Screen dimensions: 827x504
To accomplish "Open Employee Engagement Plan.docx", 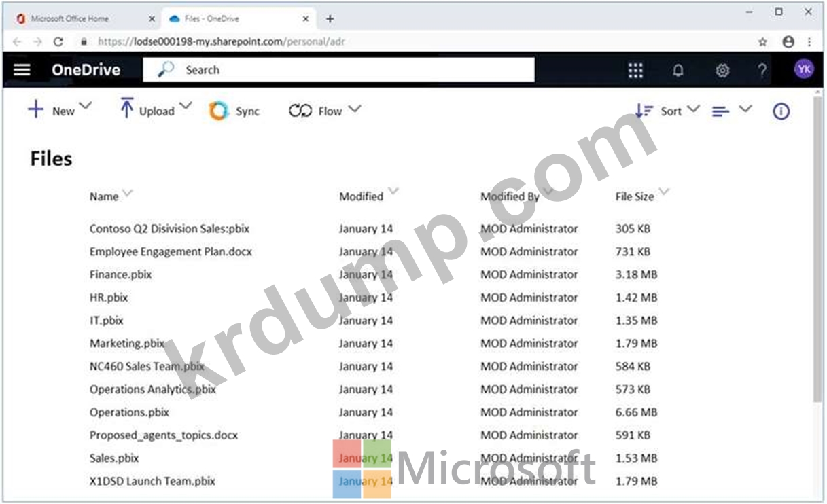I will (171, 252).
